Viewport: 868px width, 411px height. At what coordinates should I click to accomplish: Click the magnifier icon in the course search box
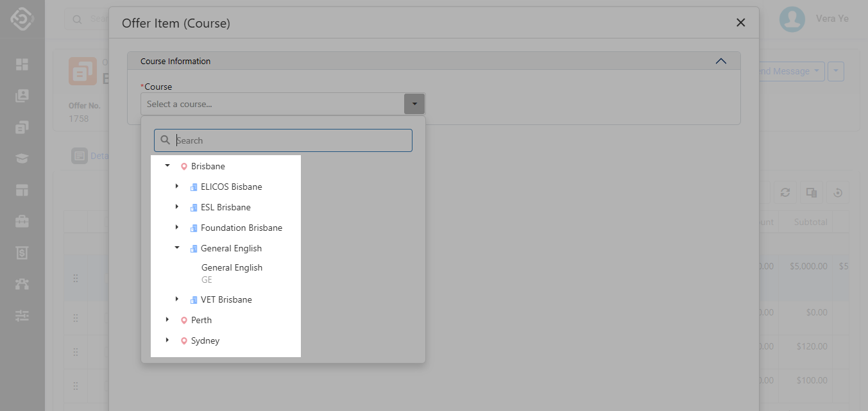click(166, 140)
